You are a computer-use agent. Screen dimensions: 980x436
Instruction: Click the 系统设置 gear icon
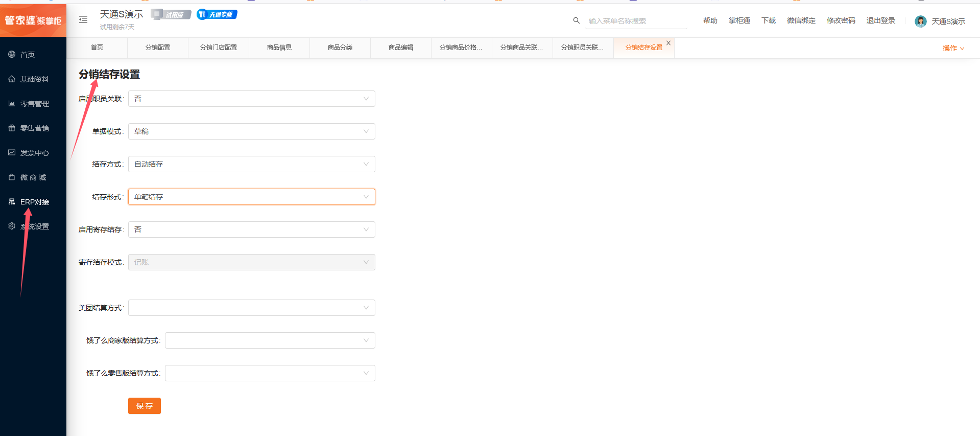click(12, 226)
